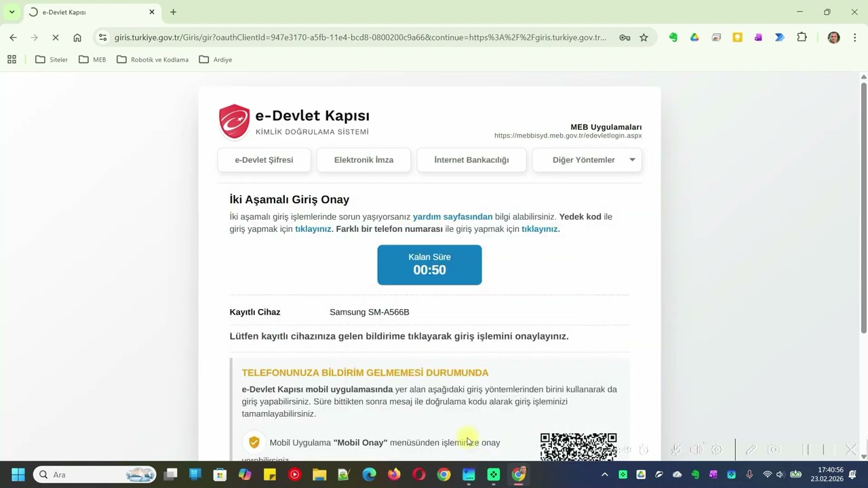Click the mebbisyd.meb.gov.tr URL text
868x488 pixels.
tap(568, 136)
